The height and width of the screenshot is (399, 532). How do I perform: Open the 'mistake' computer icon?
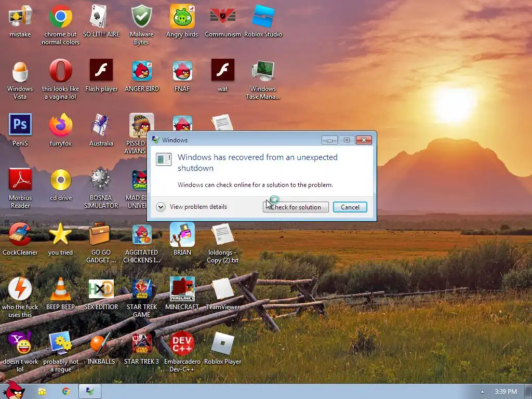pos(20,16)
